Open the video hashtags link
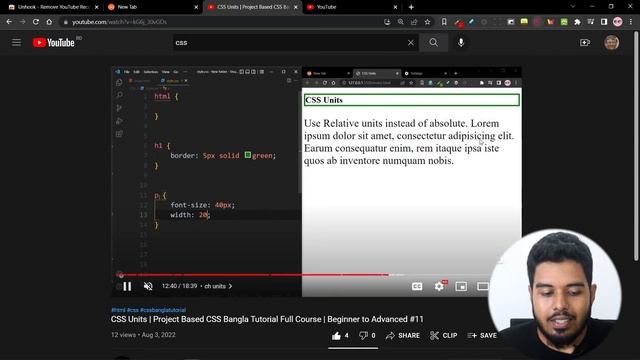The image size is (640, 360). coord(148,310)
